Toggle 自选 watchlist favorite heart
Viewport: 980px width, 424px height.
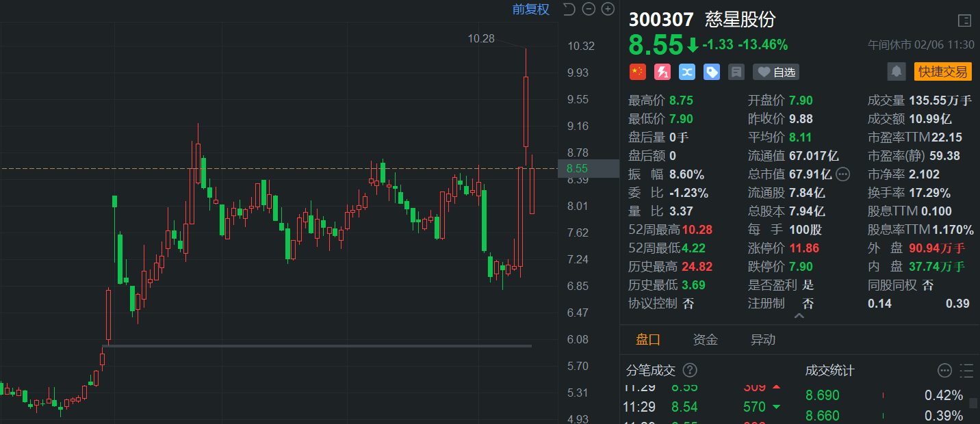(x=776, y=72)
